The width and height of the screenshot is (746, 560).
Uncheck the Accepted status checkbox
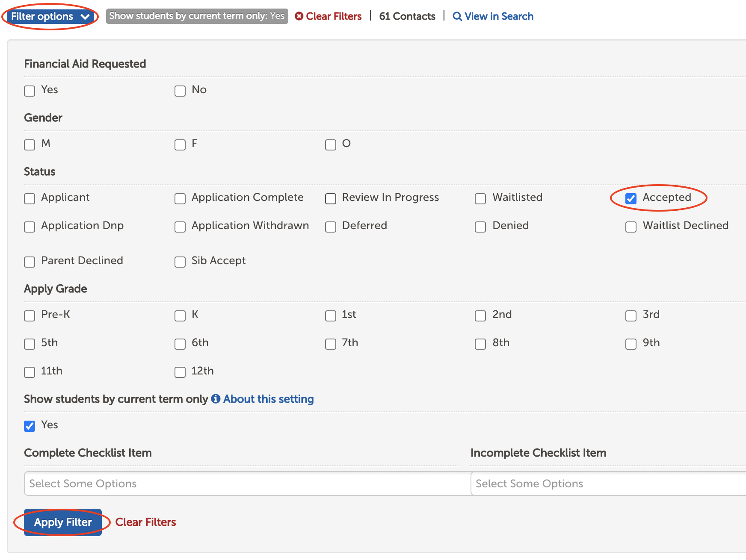click(x=631, y=198)
